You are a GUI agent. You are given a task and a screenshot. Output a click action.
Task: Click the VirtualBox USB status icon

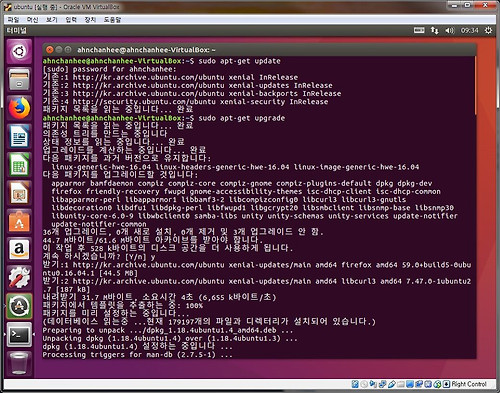point(392,384)
